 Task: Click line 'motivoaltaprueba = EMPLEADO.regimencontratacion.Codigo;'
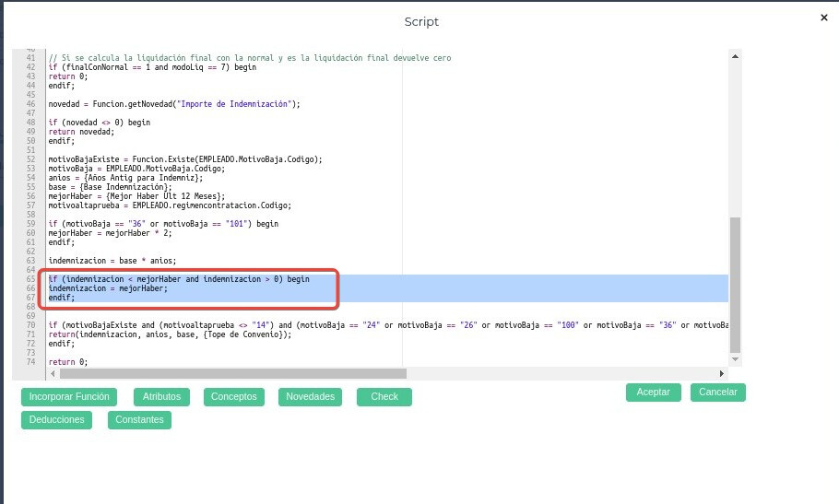(171, 205)
